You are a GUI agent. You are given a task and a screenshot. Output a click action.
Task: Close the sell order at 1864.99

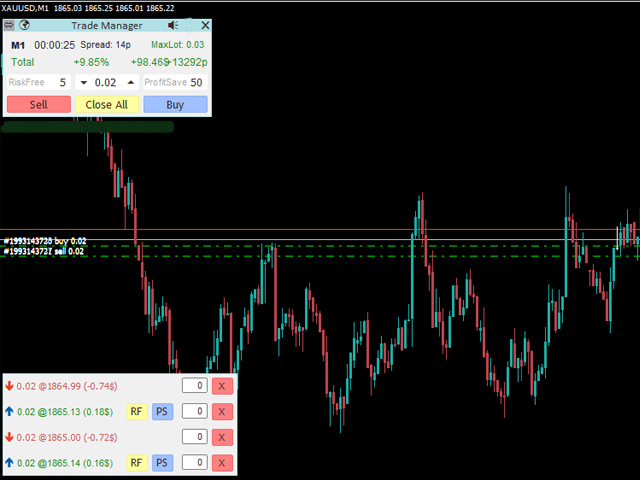coord(222,386)
